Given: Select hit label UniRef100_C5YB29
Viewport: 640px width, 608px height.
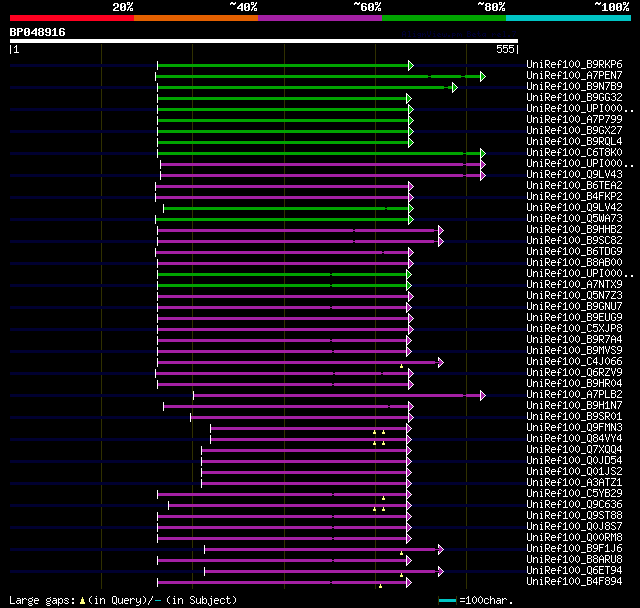Looking at the screenshot, I should point(574,494).
